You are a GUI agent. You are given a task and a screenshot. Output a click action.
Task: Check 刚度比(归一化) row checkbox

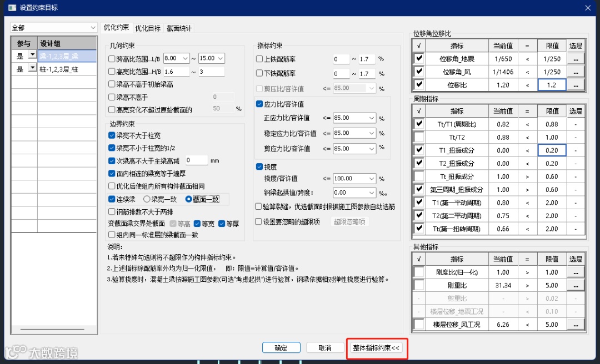[x=419, y=272]
